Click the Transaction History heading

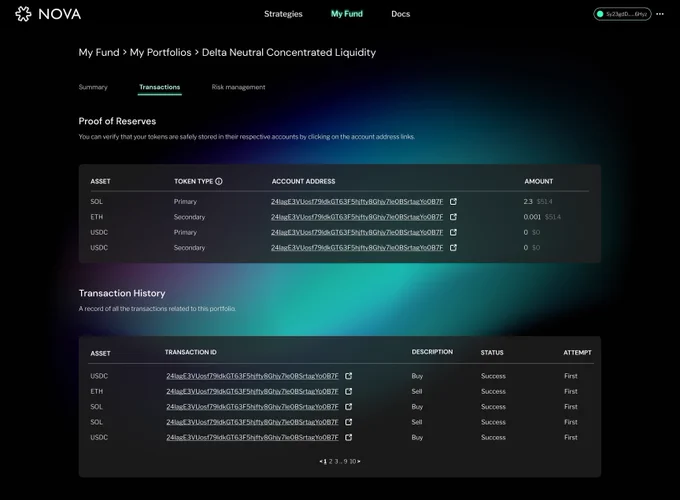point(122,293)
